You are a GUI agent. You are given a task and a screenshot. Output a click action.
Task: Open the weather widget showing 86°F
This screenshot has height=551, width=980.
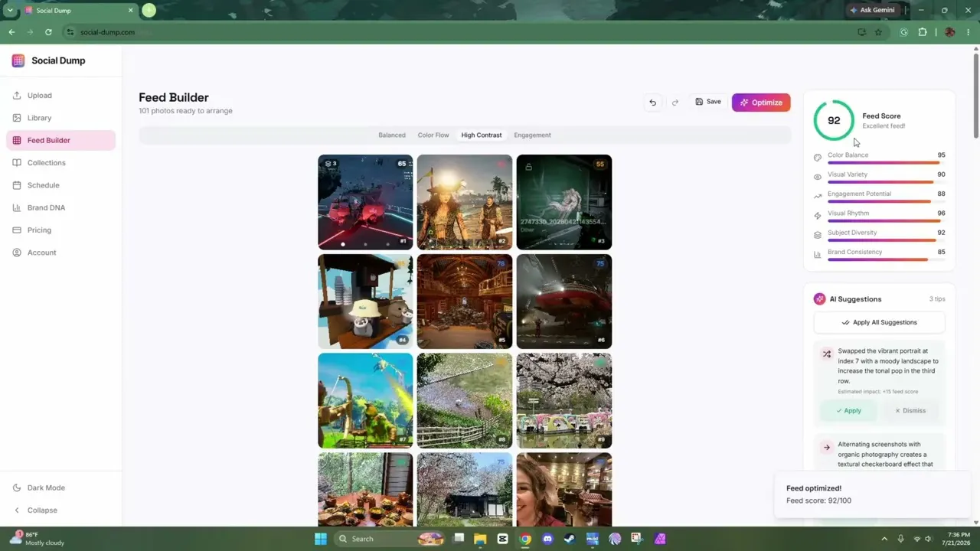coord(37,539)
